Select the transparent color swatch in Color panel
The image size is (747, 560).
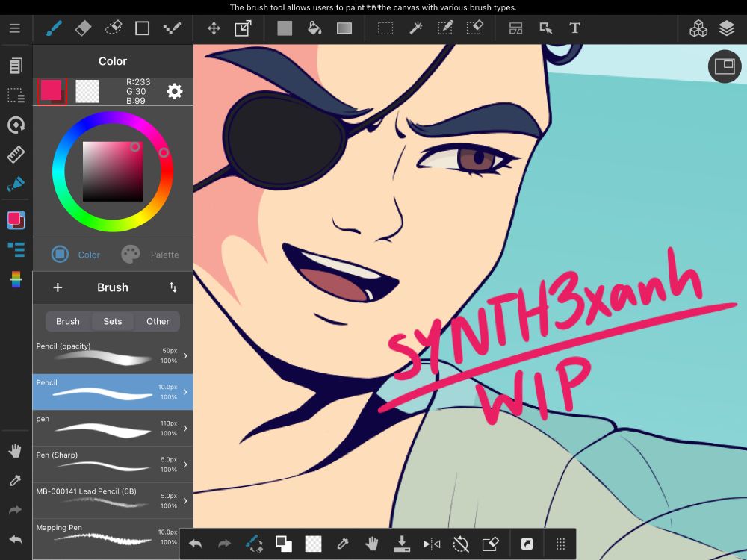point(87,91)
